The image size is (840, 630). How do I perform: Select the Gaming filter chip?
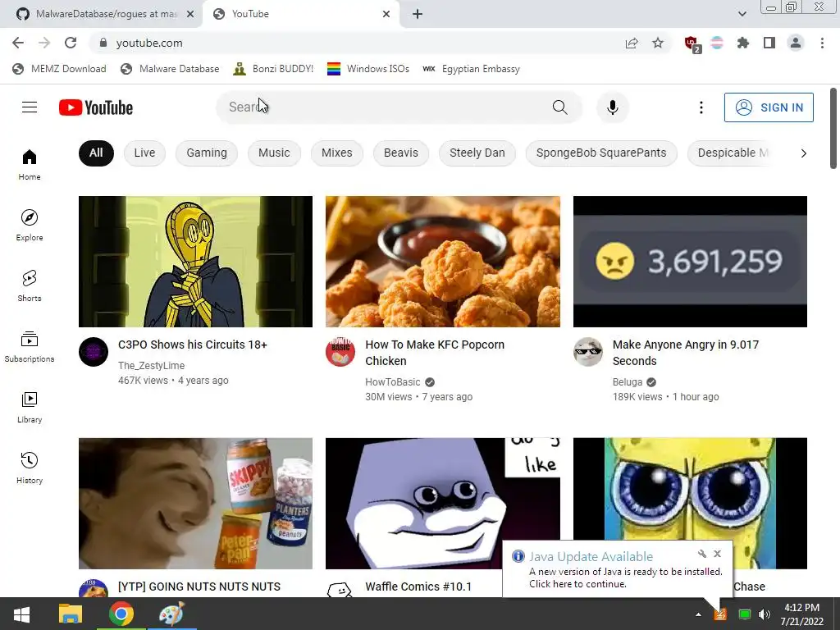tap(207, 153)
